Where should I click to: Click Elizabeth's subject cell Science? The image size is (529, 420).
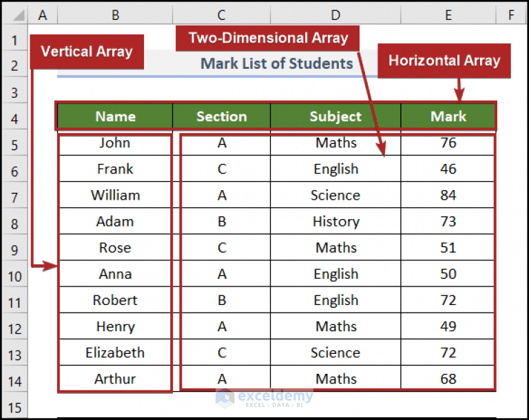pyautogui.click(x=335, y=353)
